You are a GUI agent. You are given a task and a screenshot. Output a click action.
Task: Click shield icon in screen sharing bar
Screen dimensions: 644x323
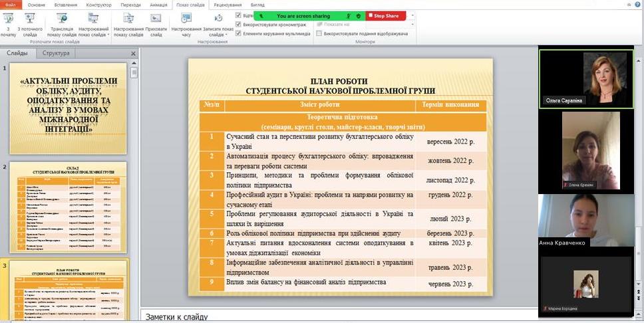tap(358, 16)
